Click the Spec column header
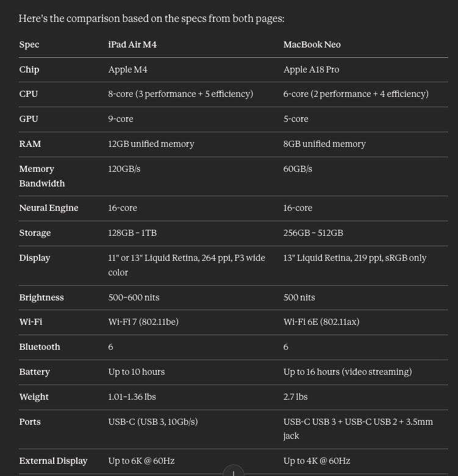The width and height of the screenshot is (458, 476). coord(29,44)
